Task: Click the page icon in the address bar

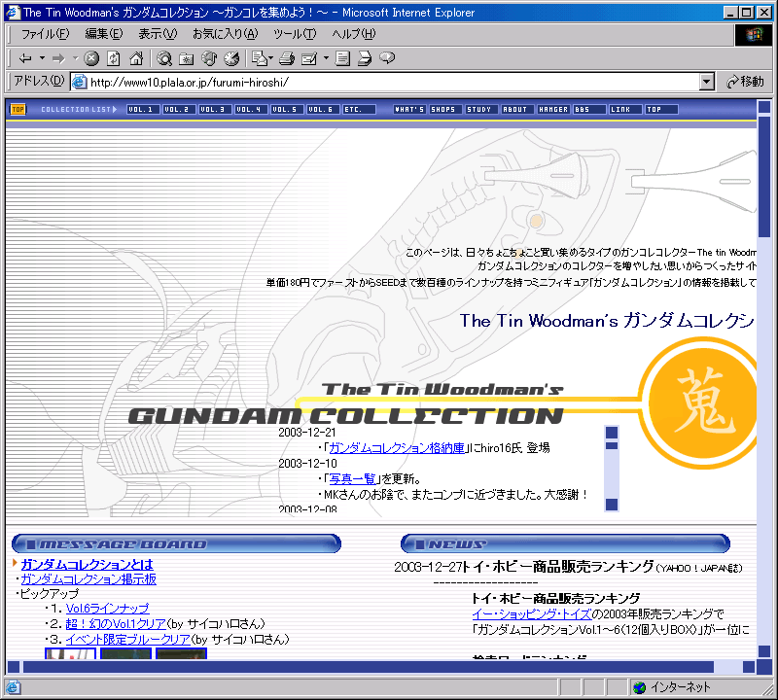Action: coord(80,82)
